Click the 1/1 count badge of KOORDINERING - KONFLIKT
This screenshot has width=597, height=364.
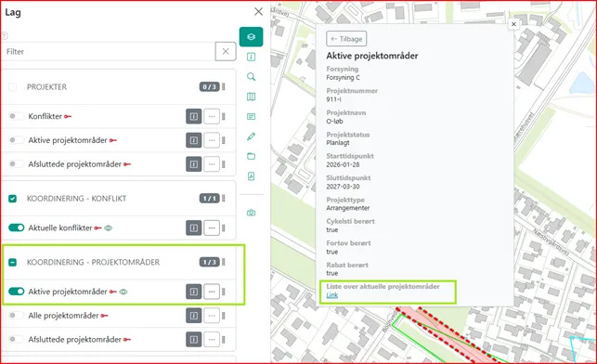click(x=210, y=199)
